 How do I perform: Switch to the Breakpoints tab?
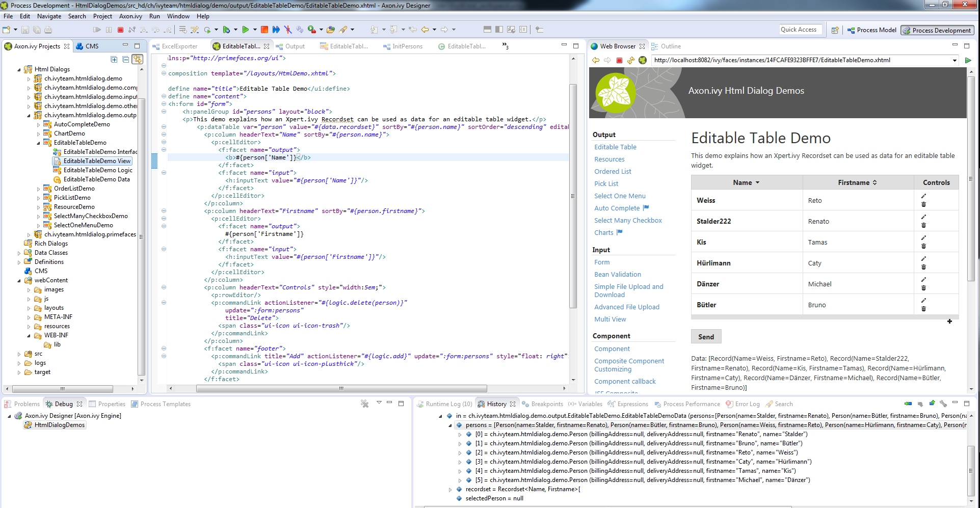click(543, 404)
